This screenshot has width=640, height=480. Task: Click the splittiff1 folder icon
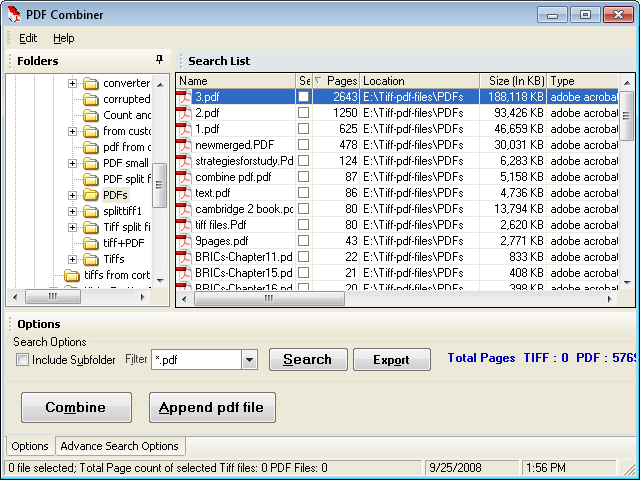point(91,211)
